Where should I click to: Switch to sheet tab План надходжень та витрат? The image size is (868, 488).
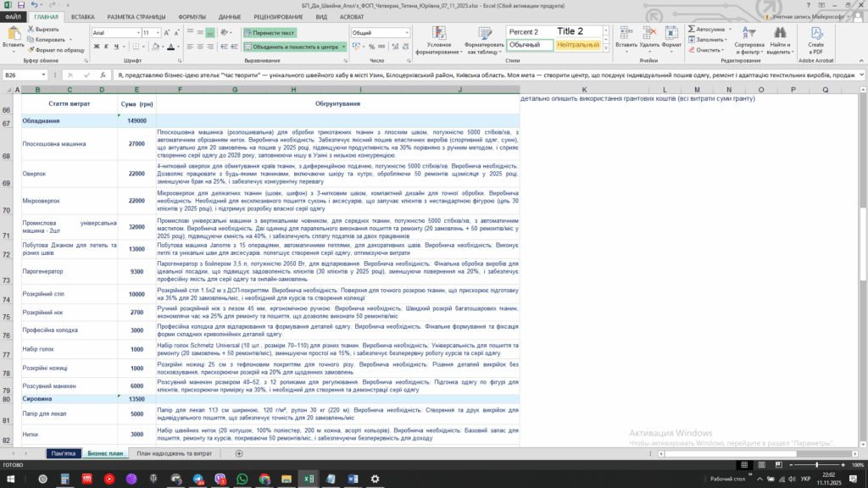coord(180,453)
